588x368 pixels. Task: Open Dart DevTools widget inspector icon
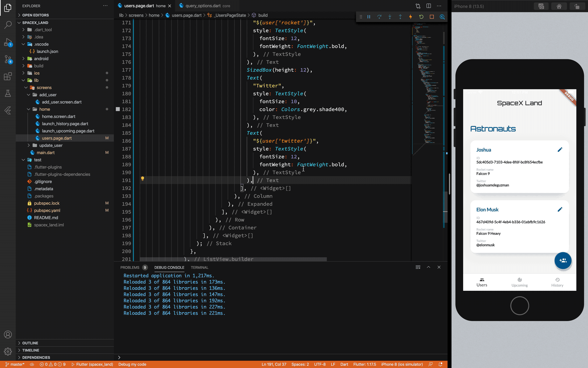[442, 17]
